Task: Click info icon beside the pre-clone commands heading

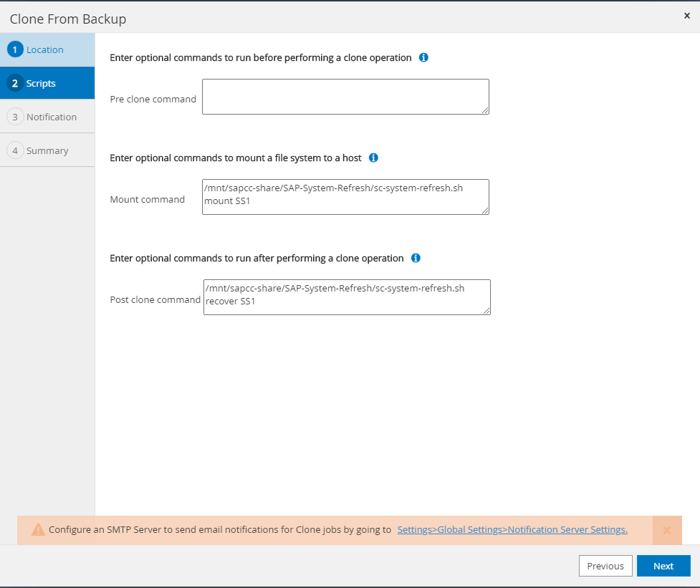Action: (423, 57)
